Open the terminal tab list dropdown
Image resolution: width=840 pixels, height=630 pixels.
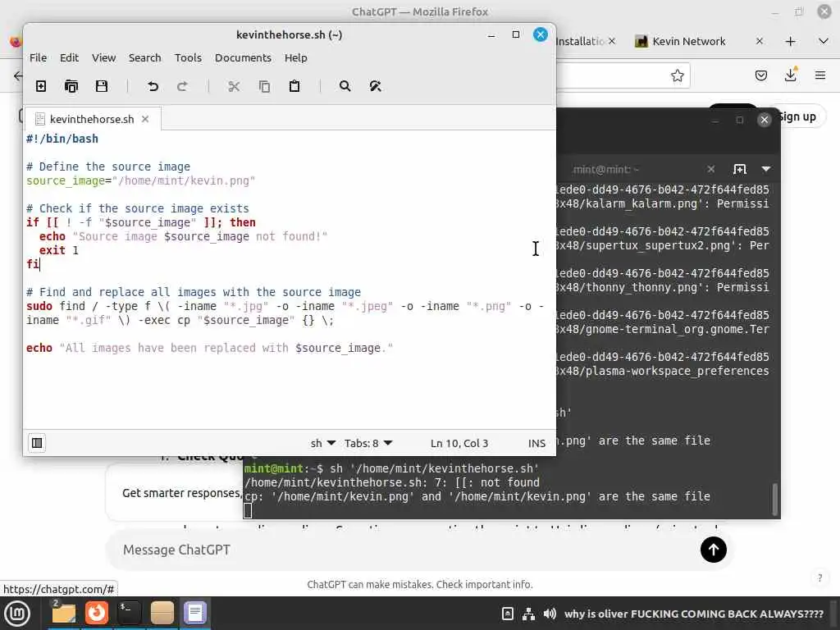(x=766, y=169)
